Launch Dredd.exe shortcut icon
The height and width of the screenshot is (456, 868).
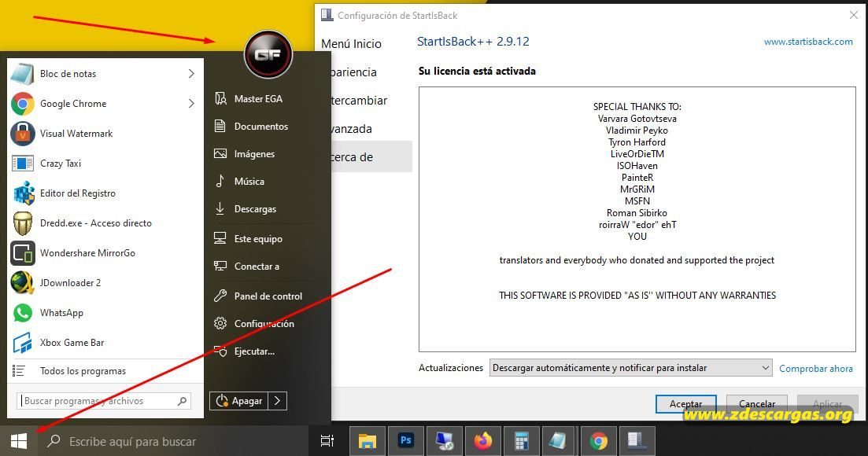coord(23,222)
